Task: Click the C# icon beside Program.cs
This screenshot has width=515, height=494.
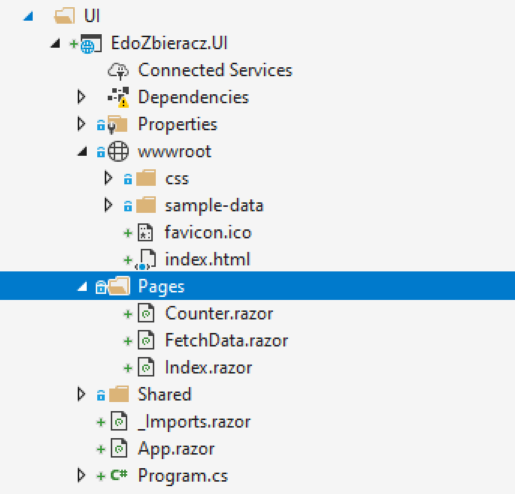Action: pyautogui.click(x=119, y=475)
